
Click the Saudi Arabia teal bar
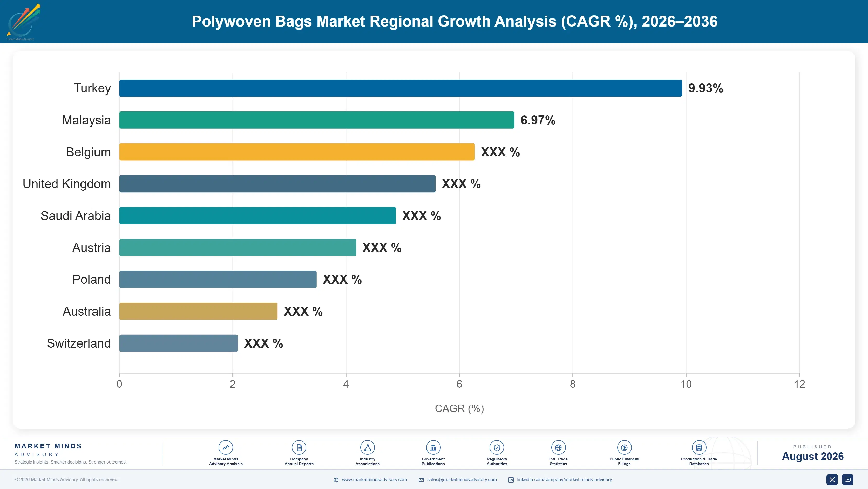click(257, 215)
